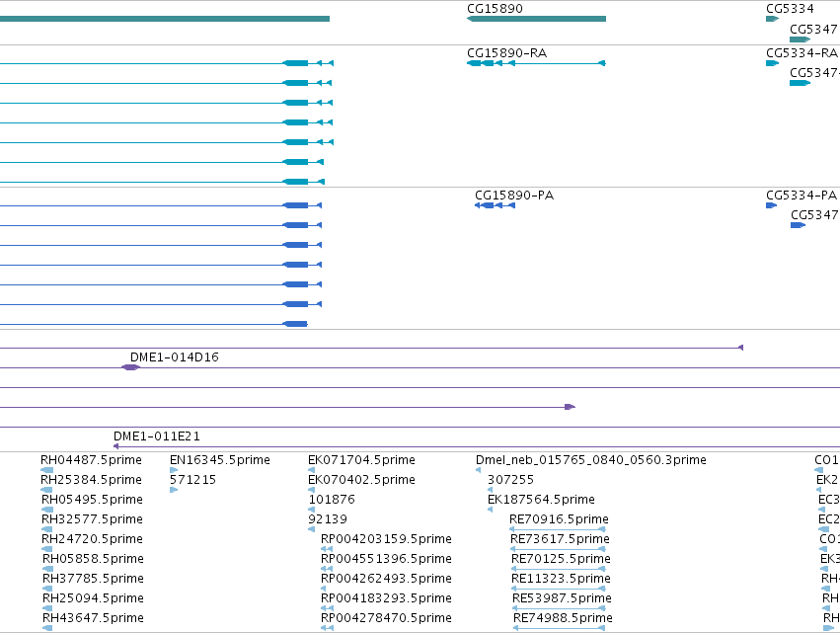The image size is (840, 633).
Task: Select the 571215 feature label
Action: 192,480
